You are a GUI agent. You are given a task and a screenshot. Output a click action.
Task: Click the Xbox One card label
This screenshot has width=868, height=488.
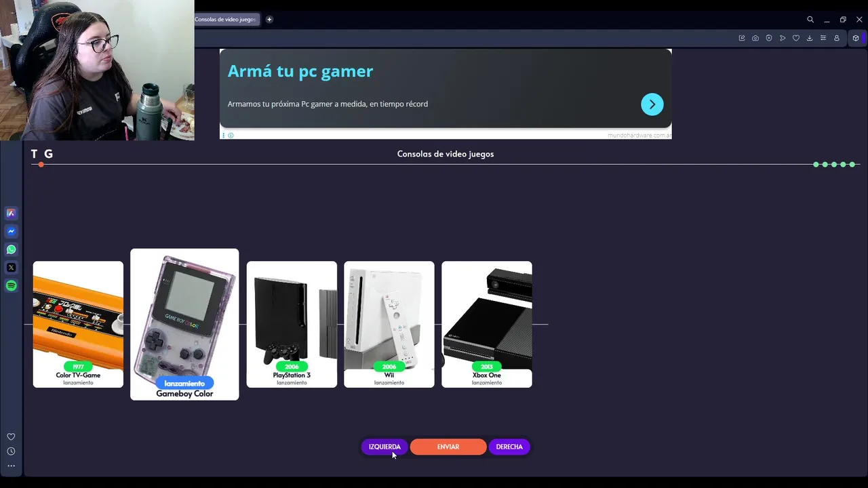[x=487, y=375]
